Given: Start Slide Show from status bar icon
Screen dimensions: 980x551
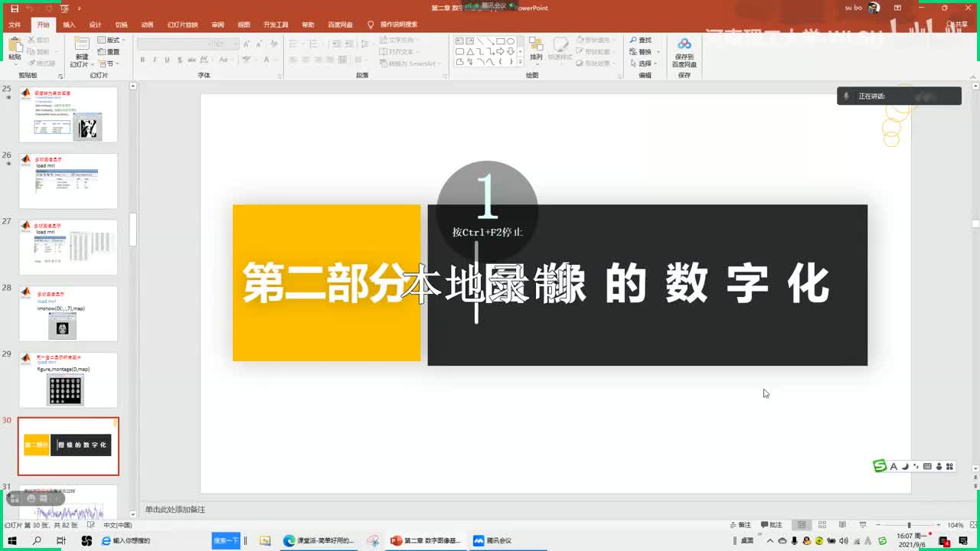Looking at the screenshot, I should [x=863, y=525].
